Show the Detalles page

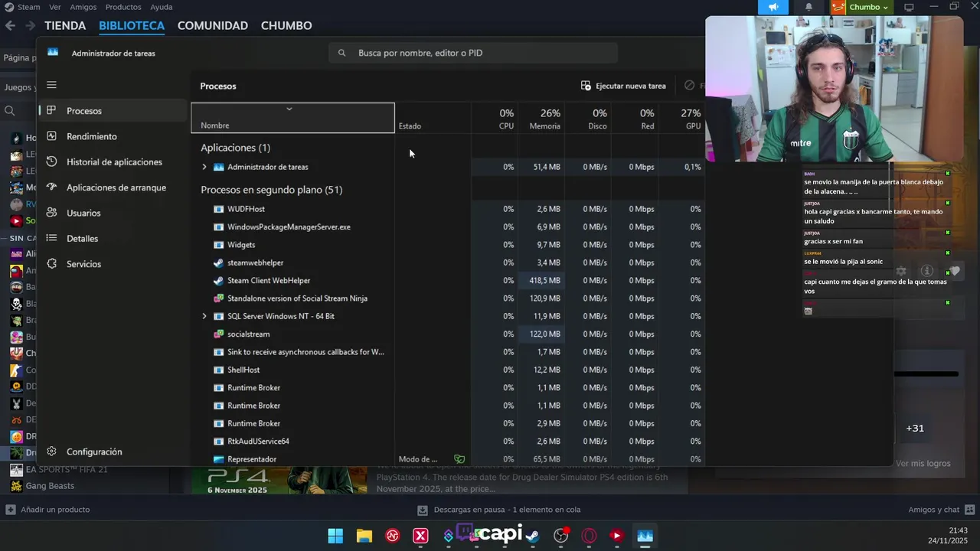pyautogui.click(x=114, y=239)
